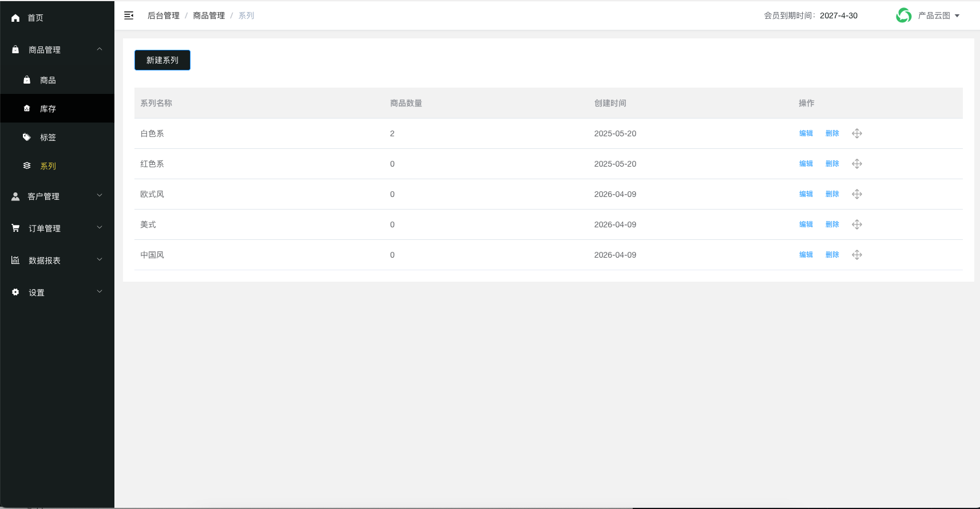
Task: Click the 系列 layers icon
Action: (x=27, y=165)
